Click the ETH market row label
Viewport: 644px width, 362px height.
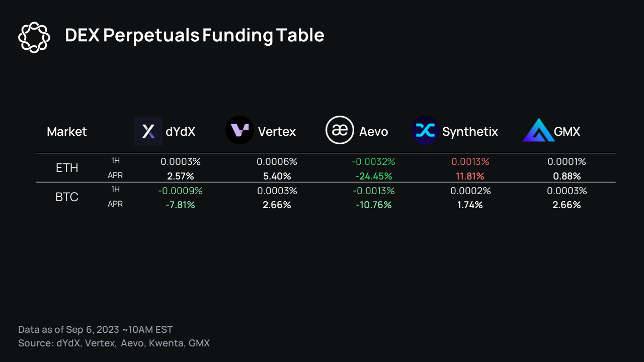[67, 168]
